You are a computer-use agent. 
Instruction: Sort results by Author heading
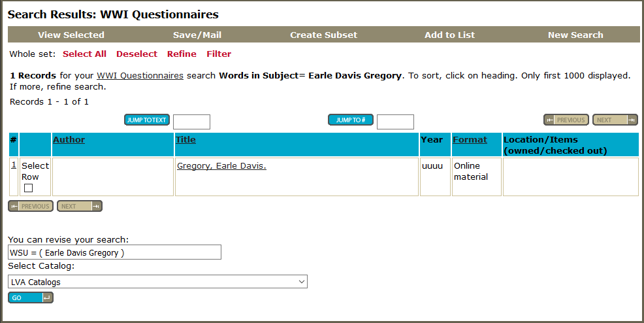[x=69, y=140]
